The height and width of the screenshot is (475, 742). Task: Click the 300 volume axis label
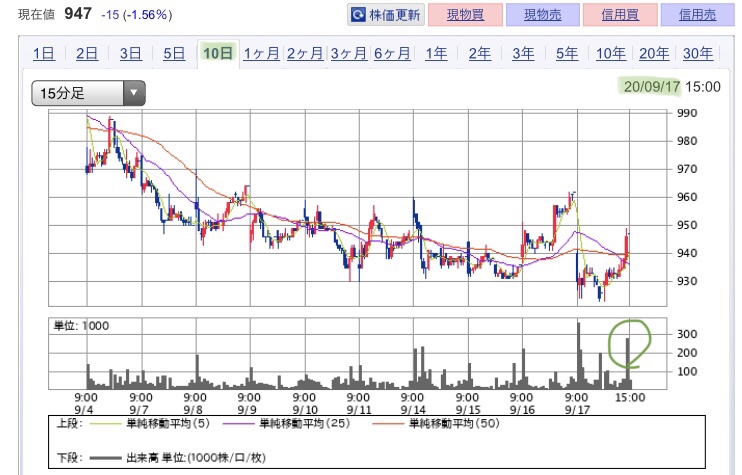click(x=687, y=334)
